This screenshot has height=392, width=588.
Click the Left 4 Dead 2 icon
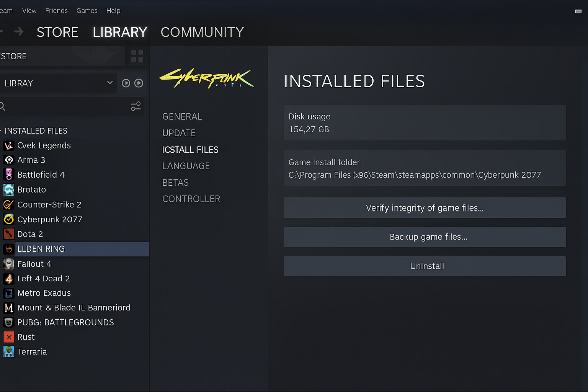coord(8,278)
